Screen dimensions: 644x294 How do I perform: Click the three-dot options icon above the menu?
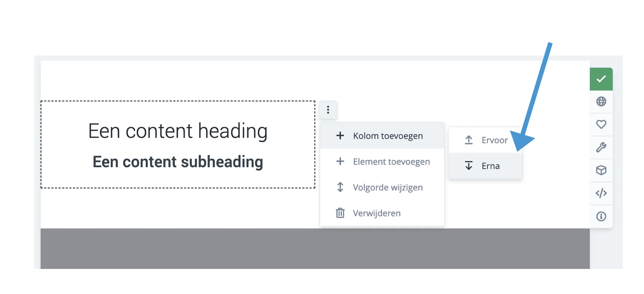coord(328,109)
